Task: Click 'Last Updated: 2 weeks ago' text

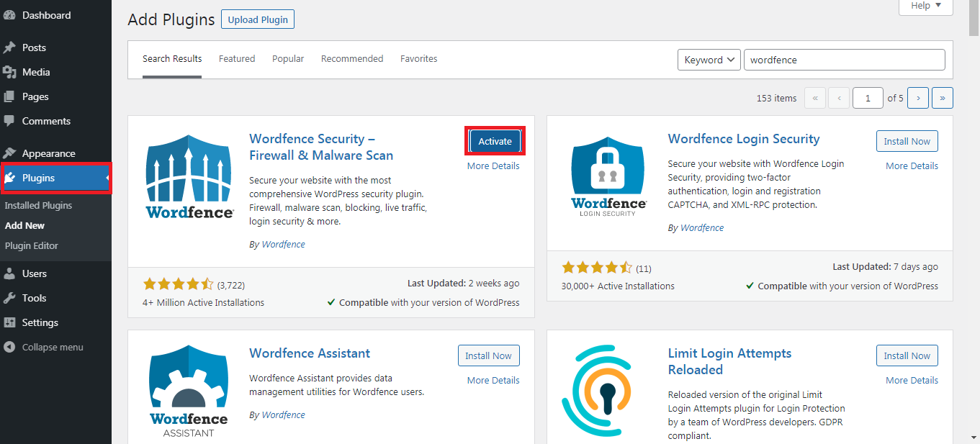Action: click(463, 284)
